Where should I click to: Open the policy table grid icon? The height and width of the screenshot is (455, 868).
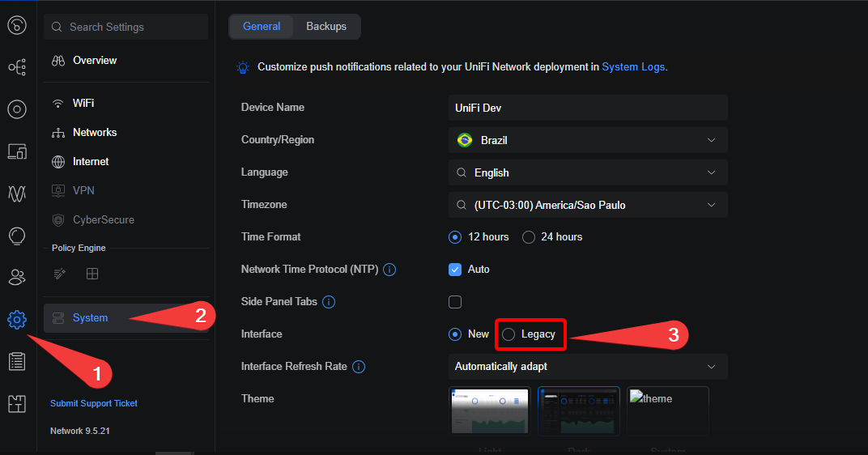92,274
